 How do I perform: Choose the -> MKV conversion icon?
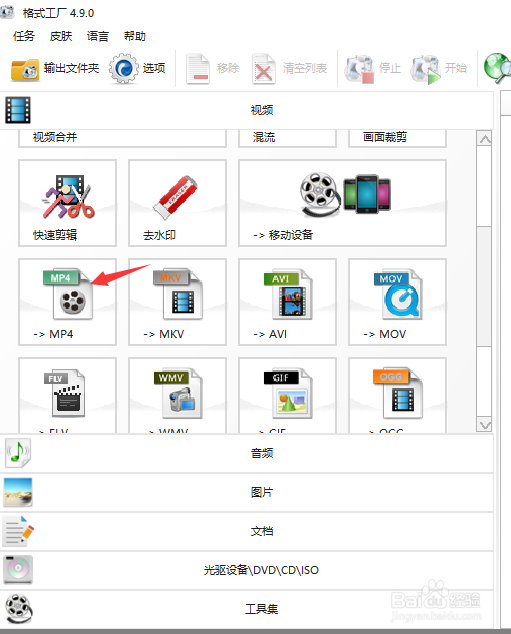177,302
